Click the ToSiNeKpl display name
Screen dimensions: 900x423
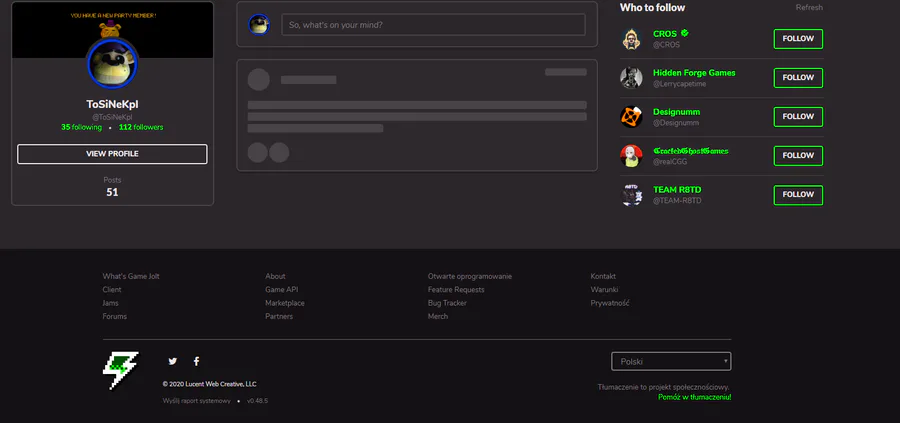(x=112, y=104)
